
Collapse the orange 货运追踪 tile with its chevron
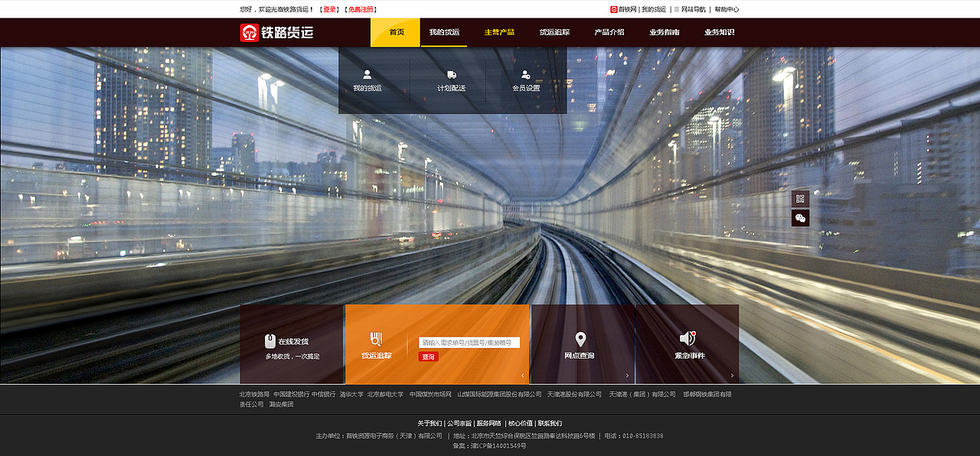coord(523,376)
